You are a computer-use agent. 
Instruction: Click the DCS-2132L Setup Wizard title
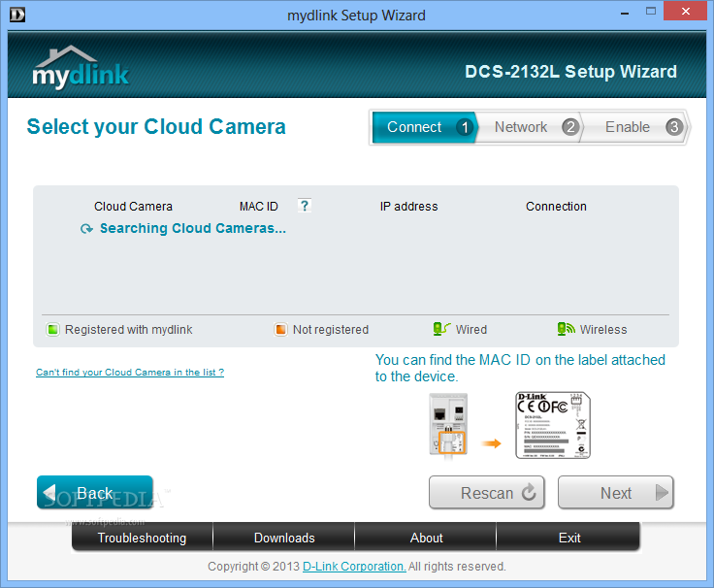pyautogui.click(x=570, y=72)
